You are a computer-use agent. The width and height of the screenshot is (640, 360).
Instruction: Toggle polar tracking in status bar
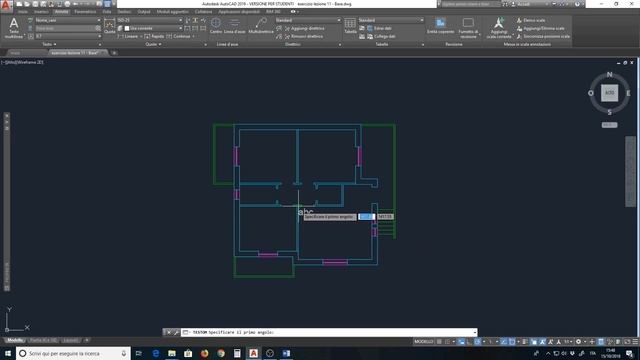(477, 342)
